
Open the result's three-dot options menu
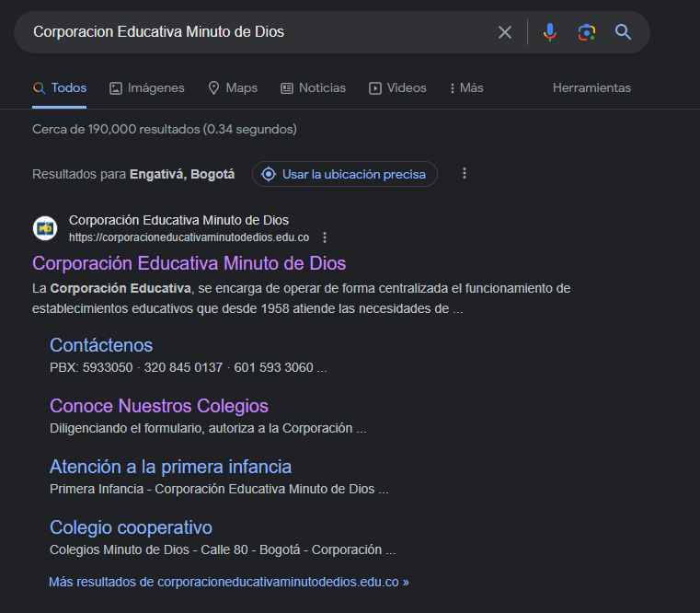325,237
